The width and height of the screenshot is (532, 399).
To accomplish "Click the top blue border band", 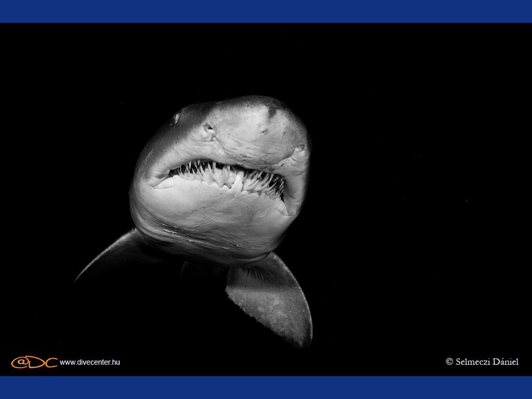I will (266, 11).
